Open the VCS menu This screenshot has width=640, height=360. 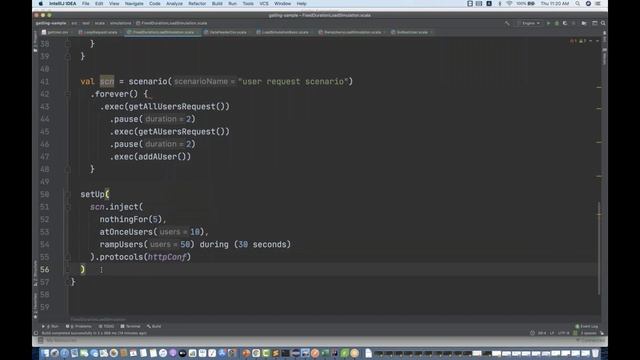(x=264, y=4)
